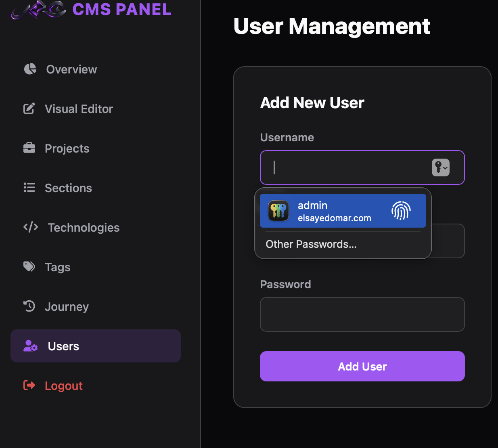The height and width of the screenshot is (448, 498).
Task: Go to Visual Editor
Action: (96, 109)
